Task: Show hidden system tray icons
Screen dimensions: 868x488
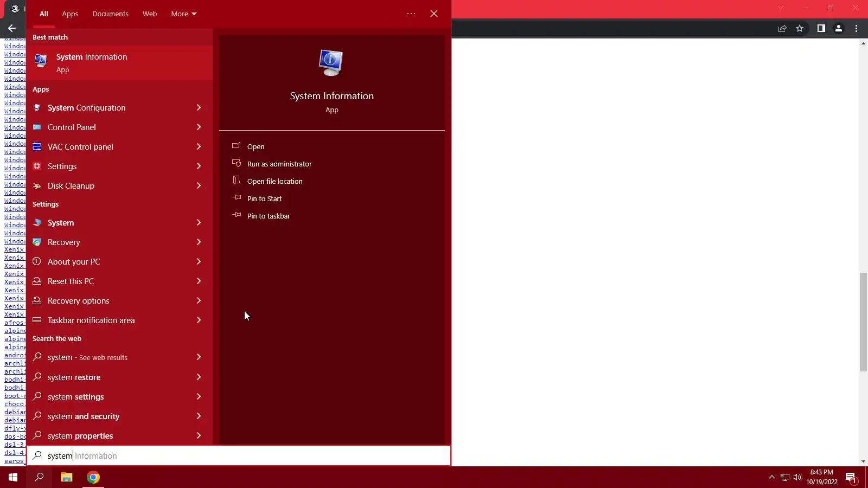Action: [771, 477]
